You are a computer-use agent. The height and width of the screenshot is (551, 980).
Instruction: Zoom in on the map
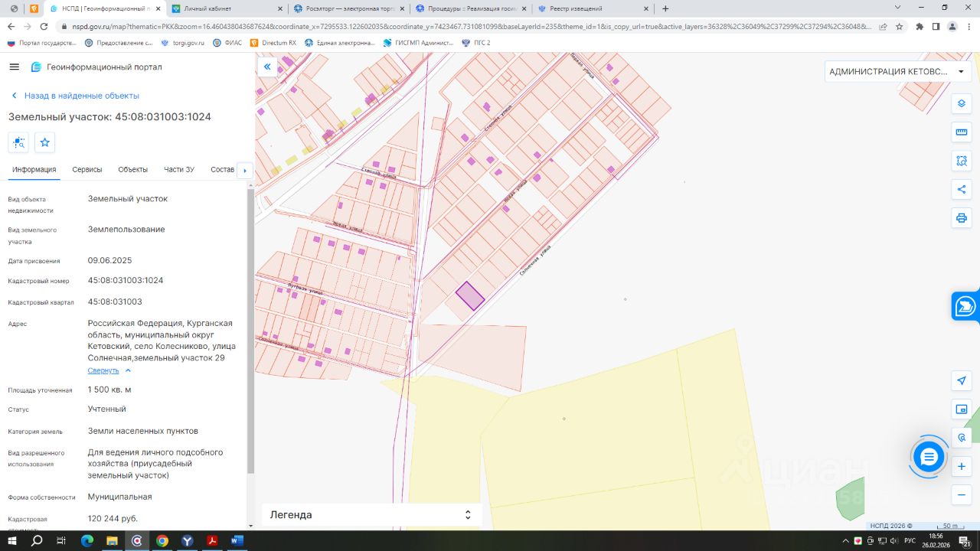(962, 466)
